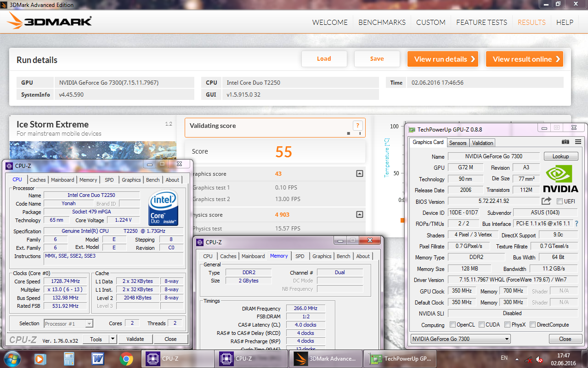Click the GPU-Z title bar card icon

[x=412, y=130]
